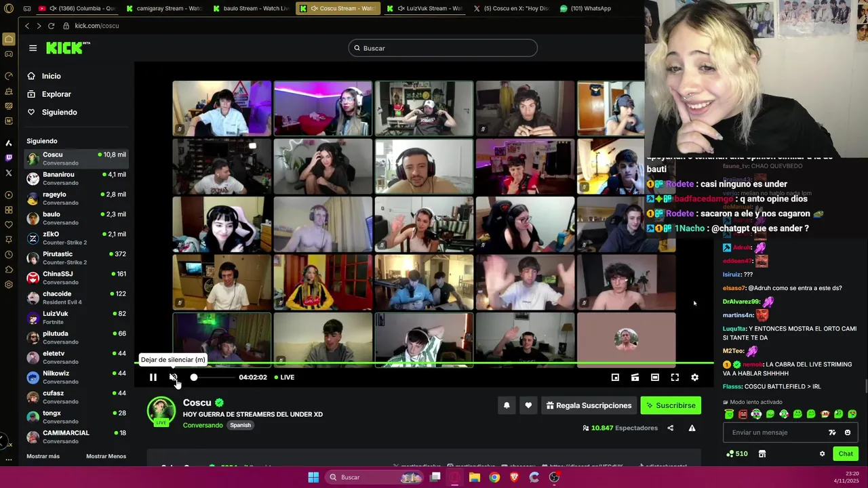Enable picture-in-picture mode in the player
Image resolution: width=868 pixels, height=488 pixels.
[x=615, y=378]
